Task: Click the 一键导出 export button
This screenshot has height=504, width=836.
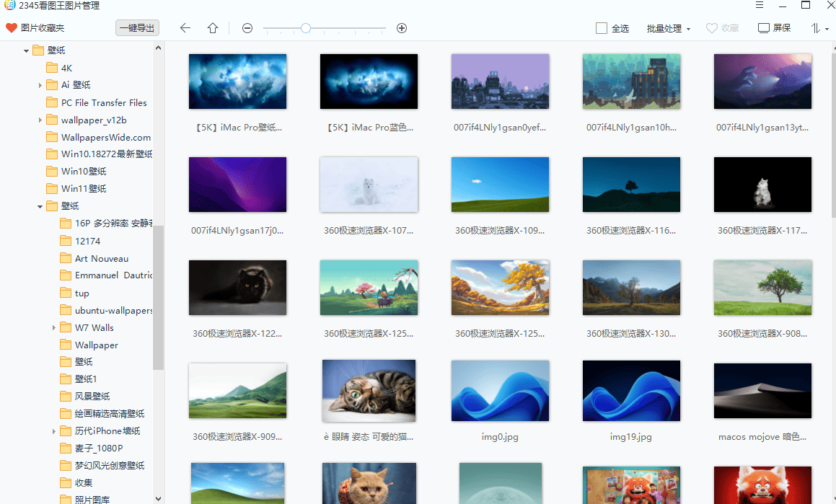Action: (x=137, y=27)
